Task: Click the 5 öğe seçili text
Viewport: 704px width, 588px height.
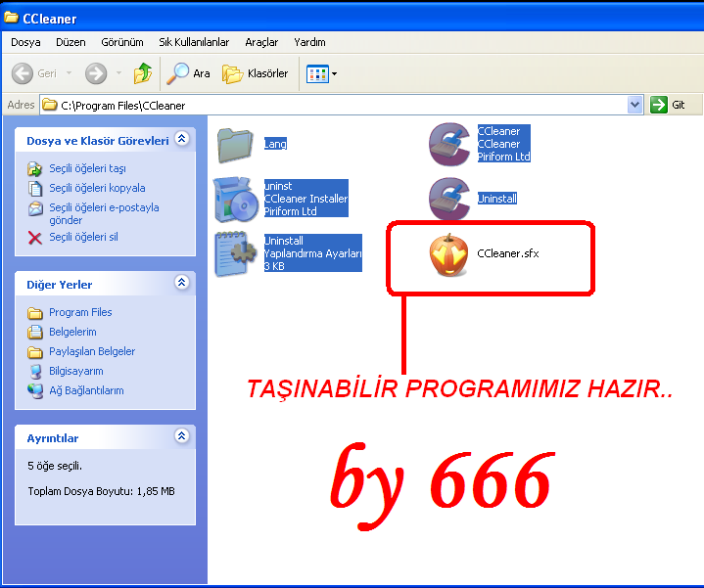Action: (55, 466)
